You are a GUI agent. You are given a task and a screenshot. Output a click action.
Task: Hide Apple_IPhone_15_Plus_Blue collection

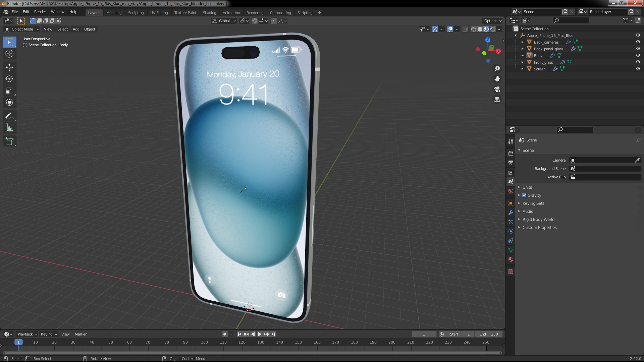point(638,35)
